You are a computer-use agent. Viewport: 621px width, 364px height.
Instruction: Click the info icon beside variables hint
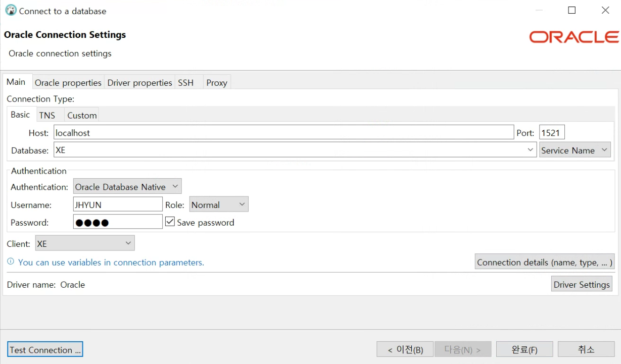(11, 262)
